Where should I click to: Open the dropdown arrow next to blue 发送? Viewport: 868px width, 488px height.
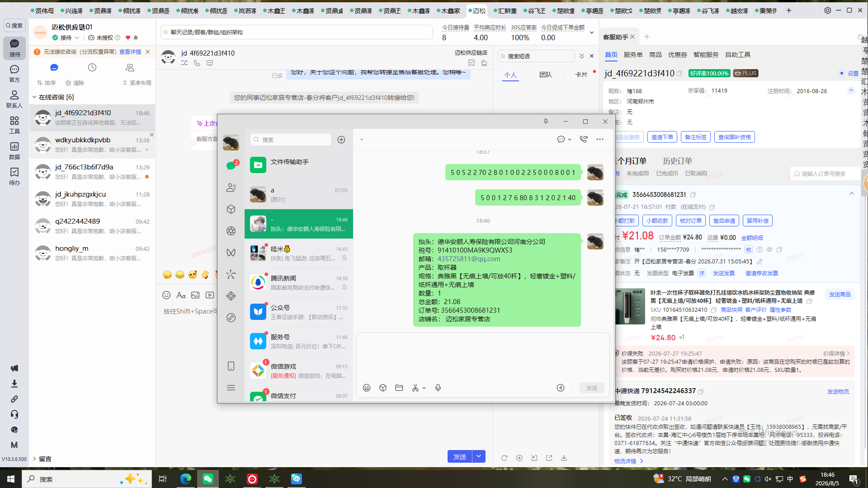click(479, 456)
